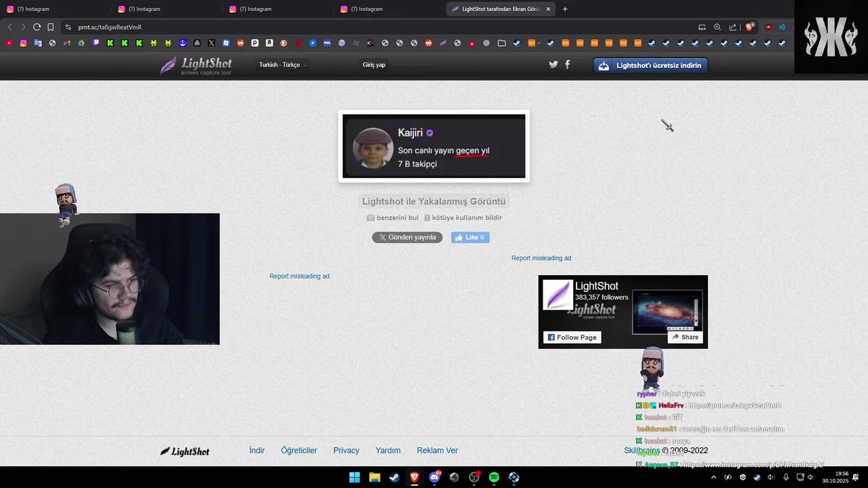
Task: Click the LightShot feather bookmark icon
Action: tap(443, 43)
